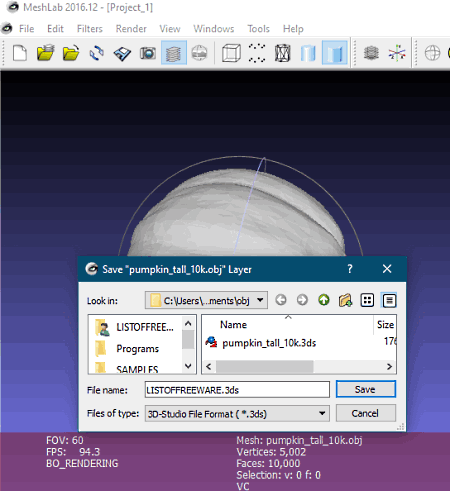Open the Filters menu
The width and height of the screenshot is (450, 491).
90,29
